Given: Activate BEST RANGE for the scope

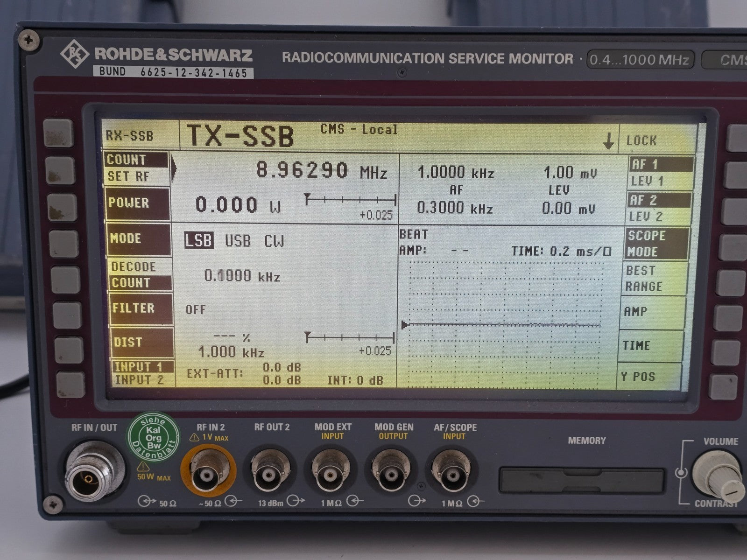Looking at the screenshot, I should coord(654,278).
